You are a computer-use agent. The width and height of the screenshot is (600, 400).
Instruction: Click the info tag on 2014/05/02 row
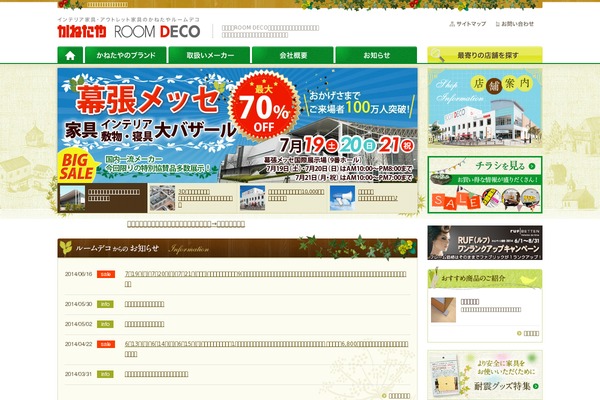coord(105,324)
